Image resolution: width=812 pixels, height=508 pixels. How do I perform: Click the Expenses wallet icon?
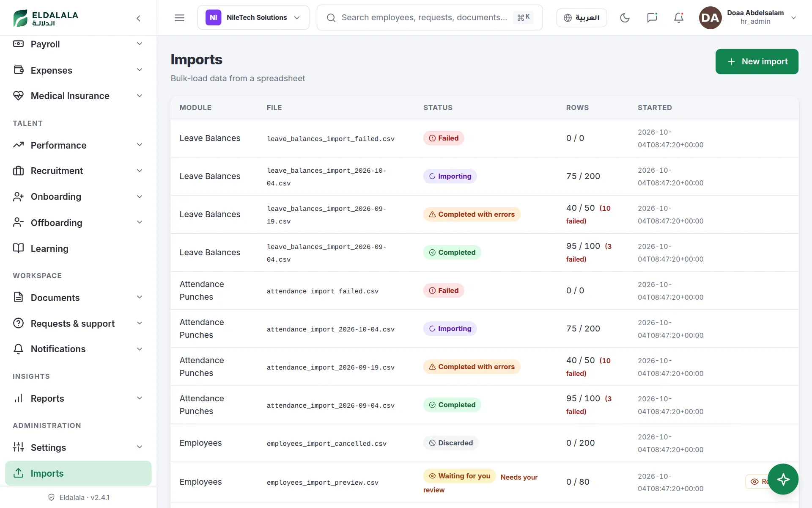click(18, 70)
